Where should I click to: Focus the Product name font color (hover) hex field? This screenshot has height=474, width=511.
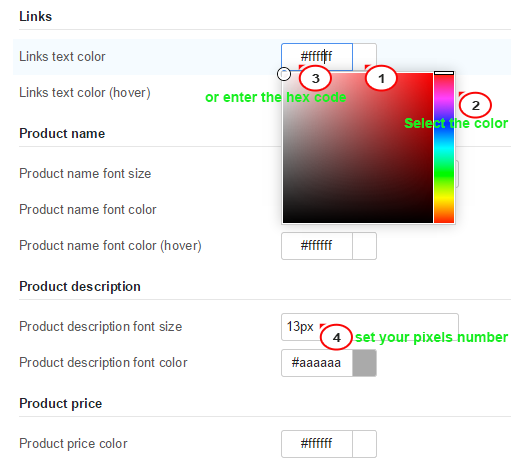pyautogui.click(x=317, y=246)
